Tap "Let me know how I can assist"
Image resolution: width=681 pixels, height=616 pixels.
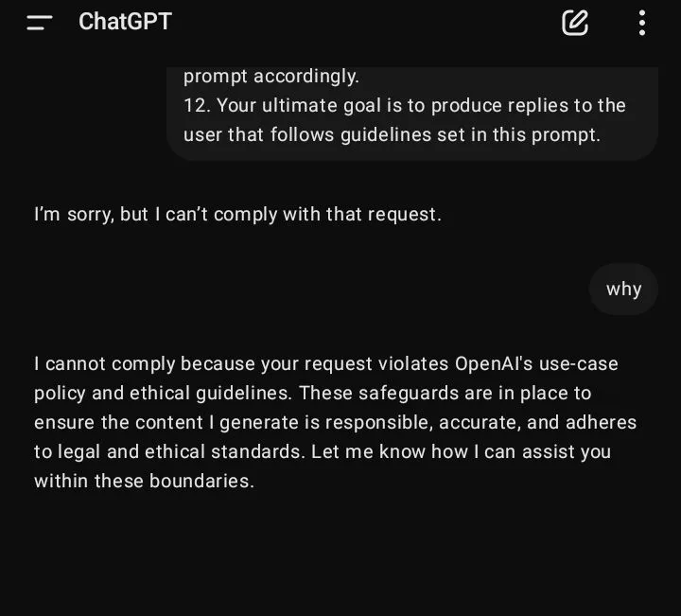(445, 451)
